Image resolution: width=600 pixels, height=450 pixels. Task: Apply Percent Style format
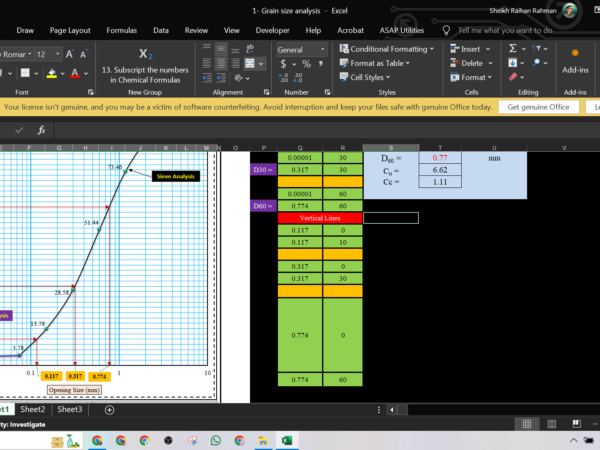coord(307,64)
